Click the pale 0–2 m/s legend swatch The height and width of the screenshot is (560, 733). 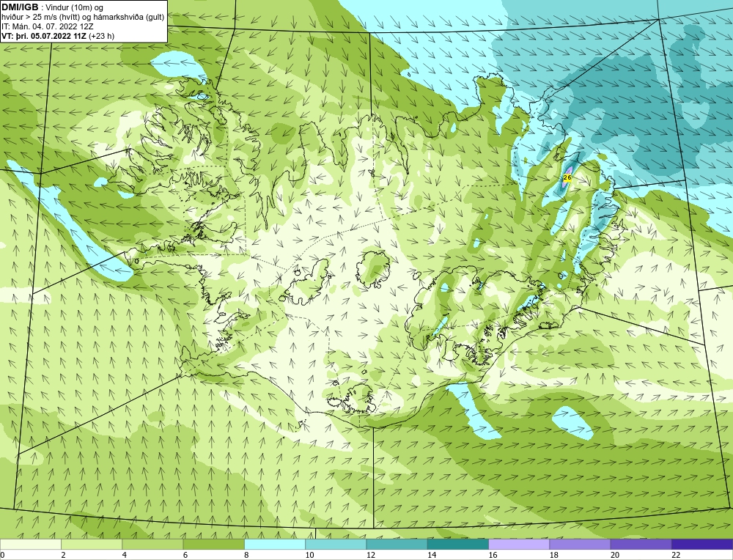(x=31, y=545)
